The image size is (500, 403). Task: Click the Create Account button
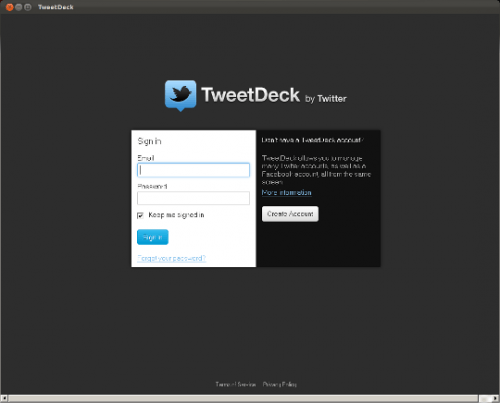pos(290,214)
